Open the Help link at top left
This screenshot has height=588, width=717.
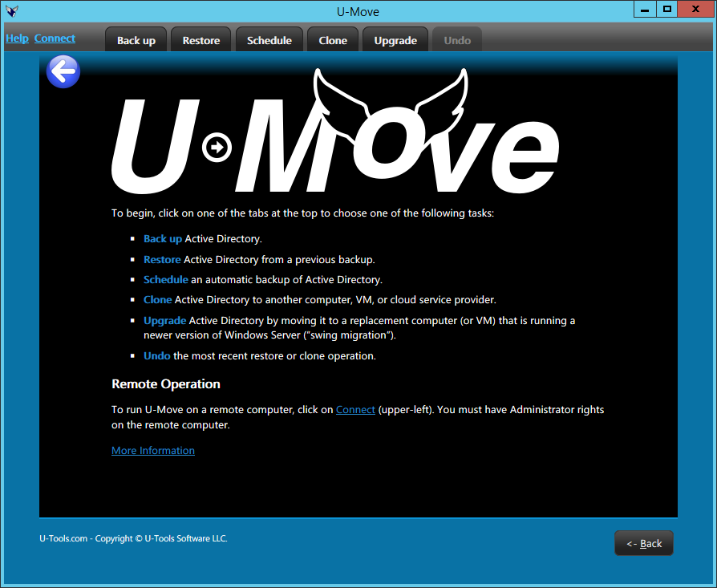click(17, 39)
